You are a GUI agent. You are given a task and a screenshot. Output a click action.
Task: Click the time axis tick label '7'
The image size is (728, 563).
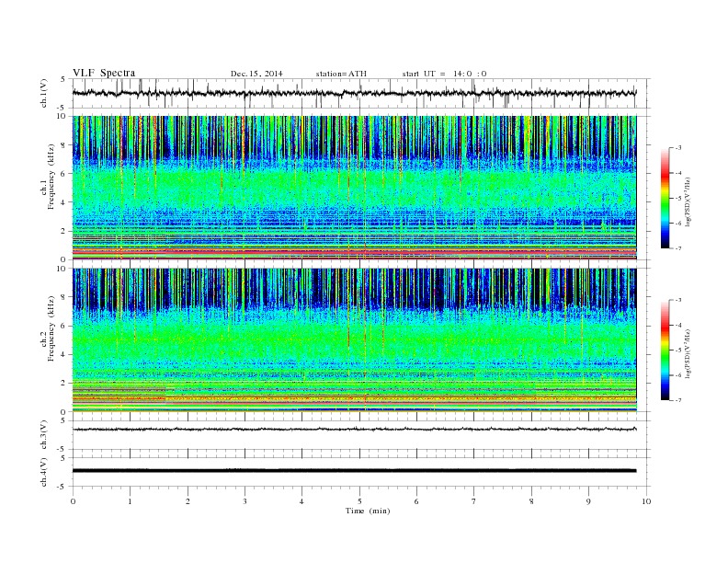tap(474, 501)
